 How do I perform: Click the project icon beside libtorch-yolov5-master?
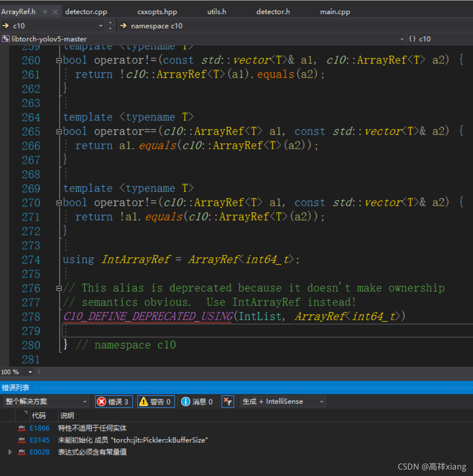tap(6, 39)
